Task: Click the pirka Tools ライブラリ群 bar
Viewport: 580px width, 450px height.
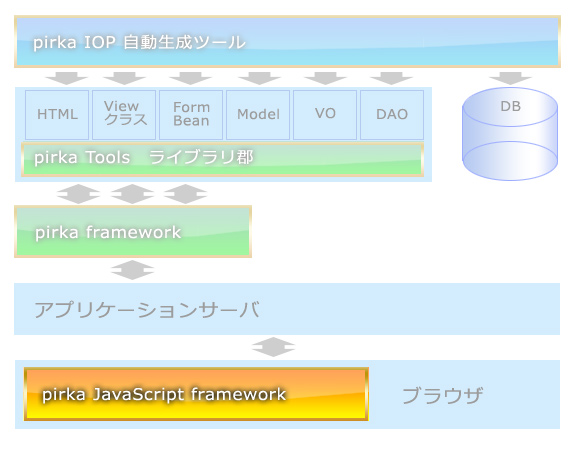Action: [x=222, y=159]
